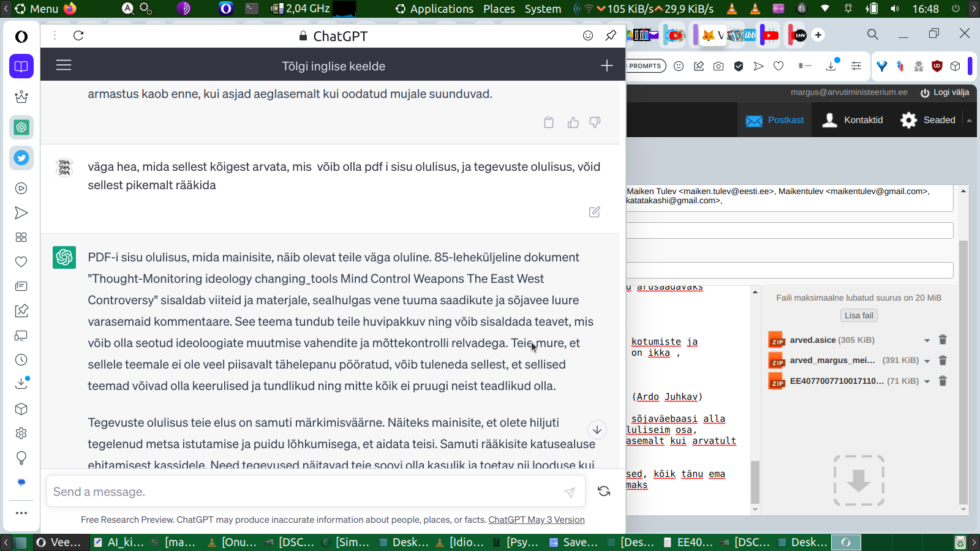Jump to bottom of chat with arrow button
Image resolution: width=980 pixels, height=551 pixels.
click(x=597, y=430)
